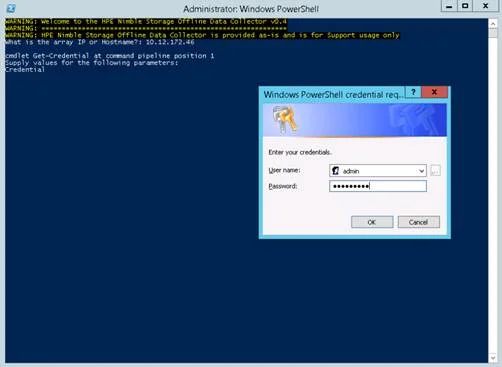Click the scroll up arrow in PowerShell window
The height and width of the screenshot is (367, 502).
tap(493, 24)
